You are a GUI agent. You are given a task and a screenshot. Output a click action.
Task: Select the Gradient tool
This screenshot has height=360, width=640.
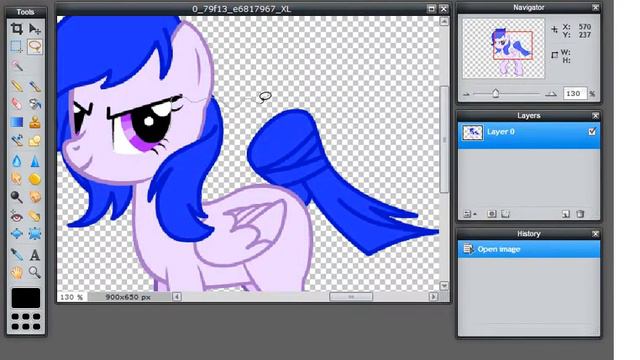[x=17, y=122]
